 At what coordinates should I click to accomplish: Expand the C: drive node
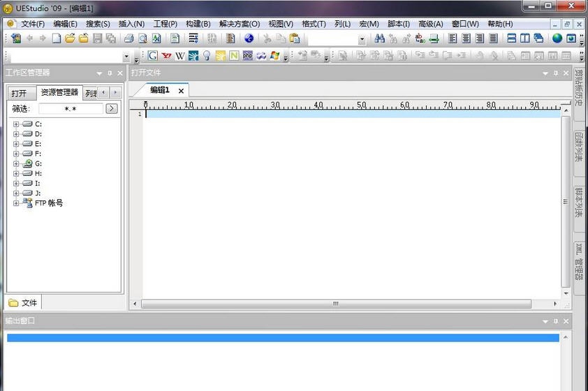[x=16, y=124]
